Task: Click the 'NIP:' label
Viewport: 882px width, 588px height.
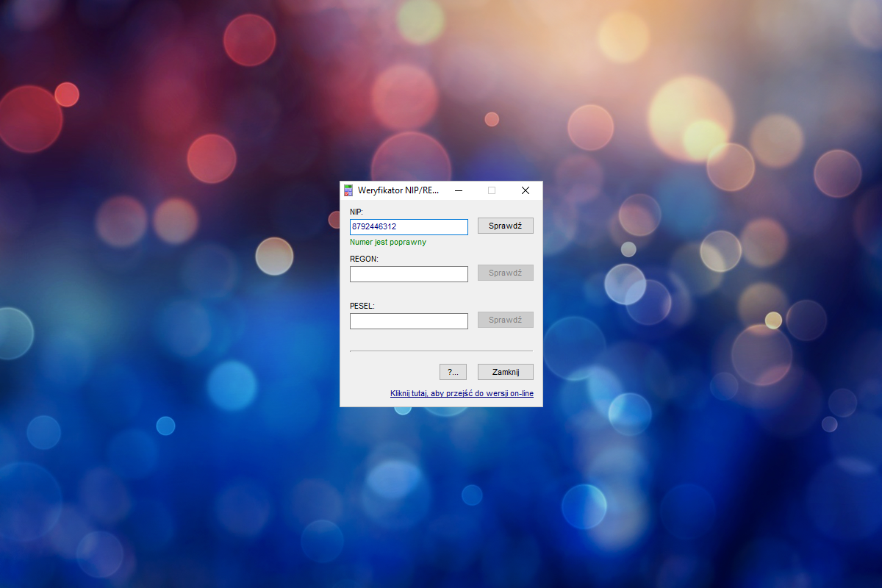Action: click(x=356, y=212)
